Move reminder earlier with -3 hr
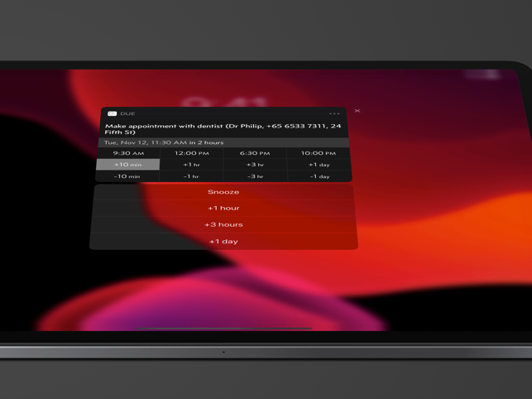The width and height of the screenshot is (532, 399). pyautogui.click(x=256, y=176)
